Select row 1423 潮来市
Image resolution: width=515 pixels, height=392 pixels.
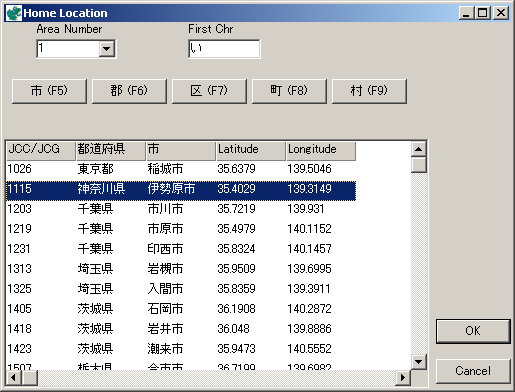(x=181, y=349)
